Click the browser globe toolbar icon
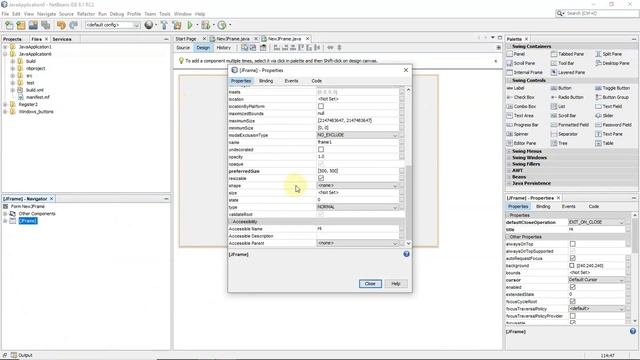This screenshot has width=640, height=360. [149, 25]
